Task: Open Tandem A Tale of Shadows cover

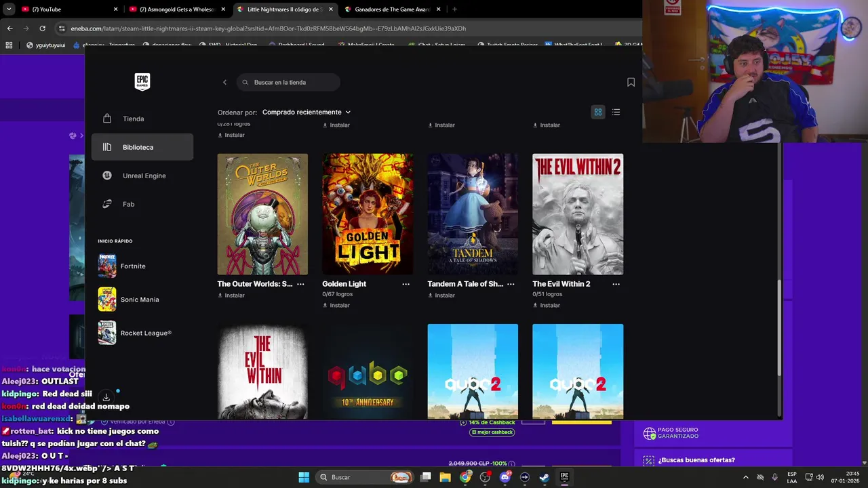Action: 473,214
